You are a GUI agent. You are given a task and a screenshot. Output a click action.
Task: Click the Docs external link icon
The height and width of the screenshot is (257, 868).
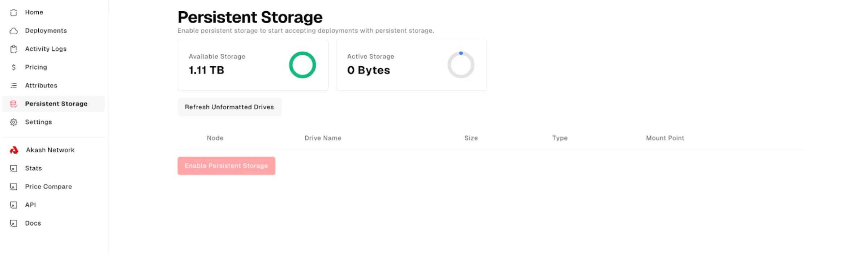point(14,223)
